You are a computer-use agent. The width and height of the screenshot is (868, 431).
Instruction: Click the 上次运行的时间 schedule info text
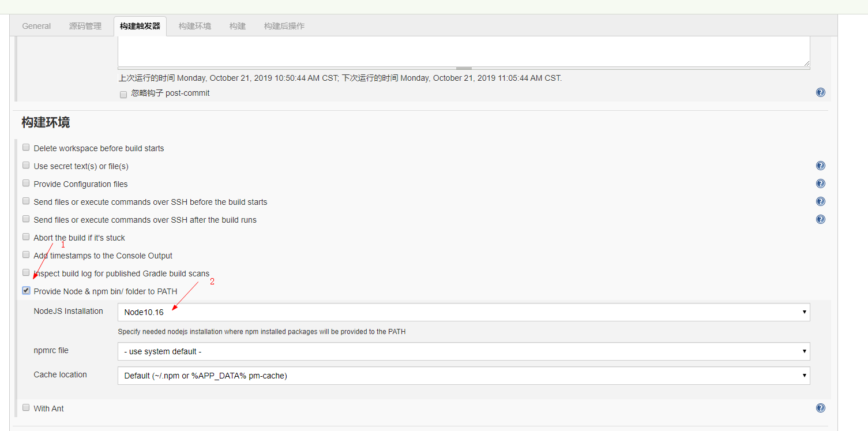(x=340, y=78)
